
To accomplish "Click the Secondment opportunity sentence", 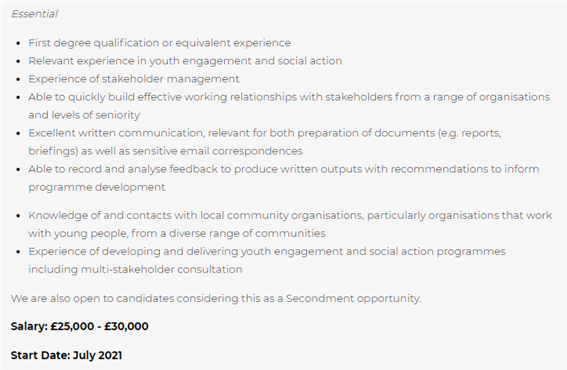I will [216, 298].
